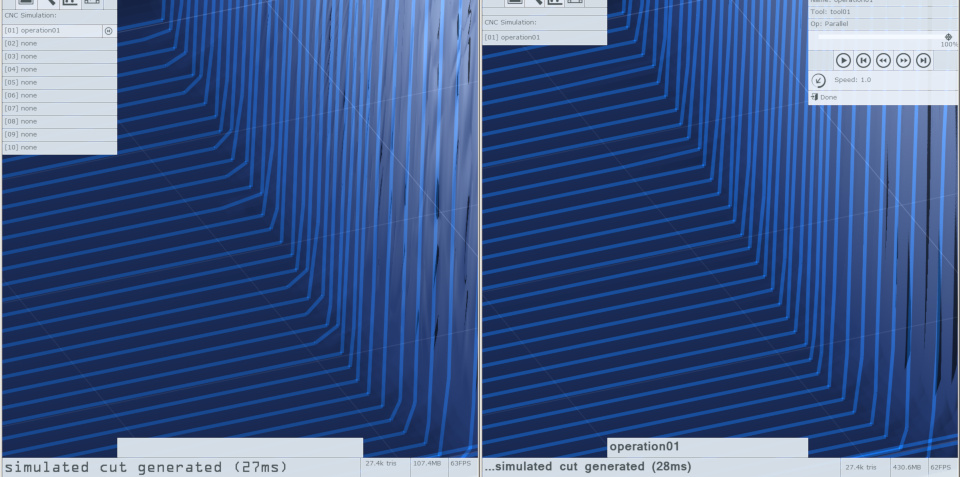Image resolution: width=960 pixels, height=477 pixels.
Task: Select row [05] none
Action: coord(59,82)
